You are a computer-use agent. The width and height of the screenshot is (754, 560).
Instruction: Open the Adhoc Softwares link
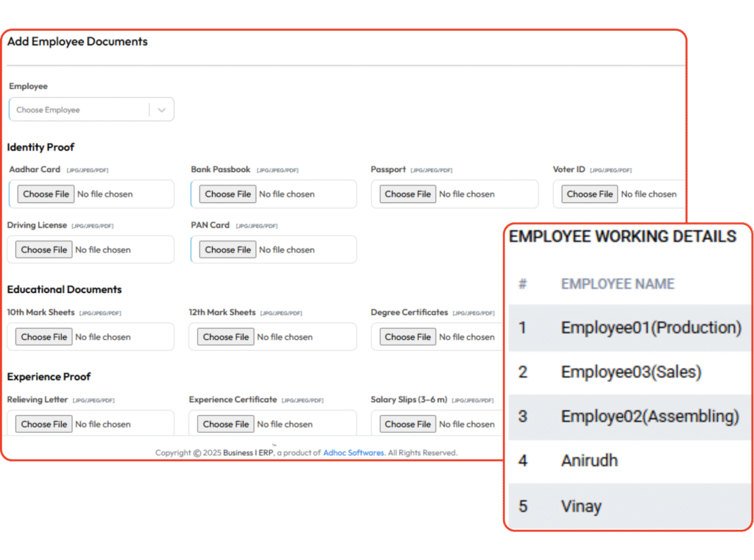[x=353, y=453]
